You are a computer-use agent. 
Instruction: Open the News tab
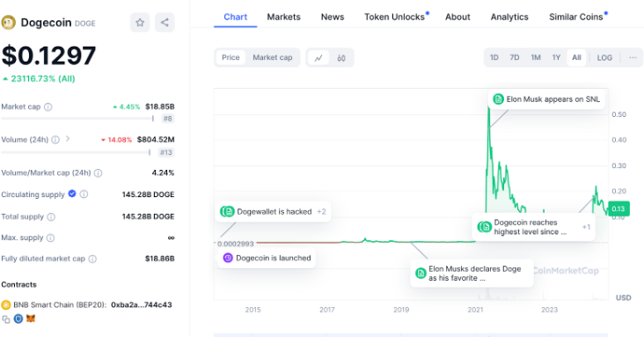tap(333, 17)
